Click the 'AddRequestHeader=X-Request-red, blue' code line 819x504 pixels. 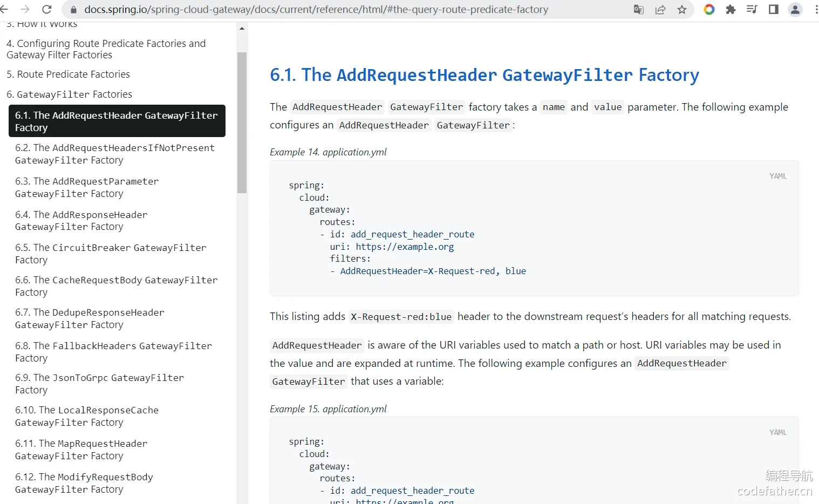tap(433, 271)
